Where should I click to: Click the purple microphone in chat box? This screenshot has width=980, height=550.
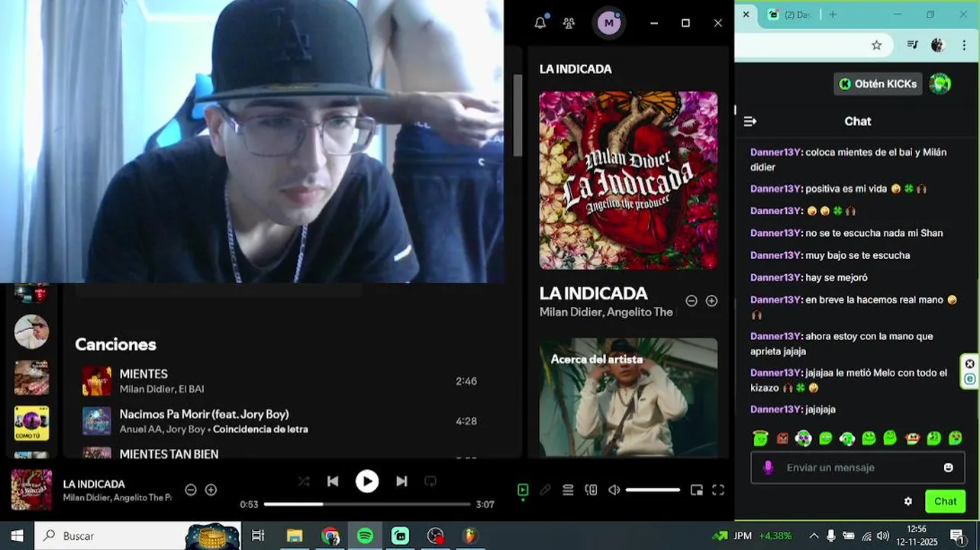pos(768,467)
